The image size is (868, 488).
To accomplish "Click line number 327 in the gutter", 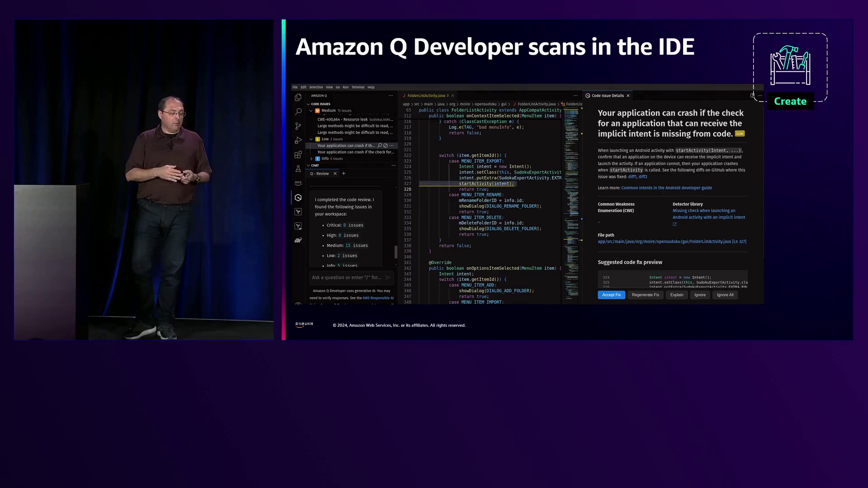I will point(407,184).
